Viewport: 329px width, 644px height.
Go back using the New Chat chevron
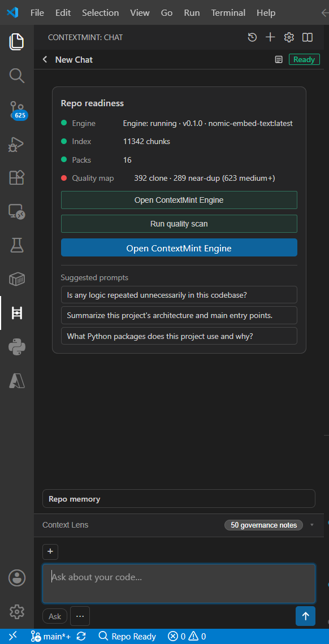point(45,59)
